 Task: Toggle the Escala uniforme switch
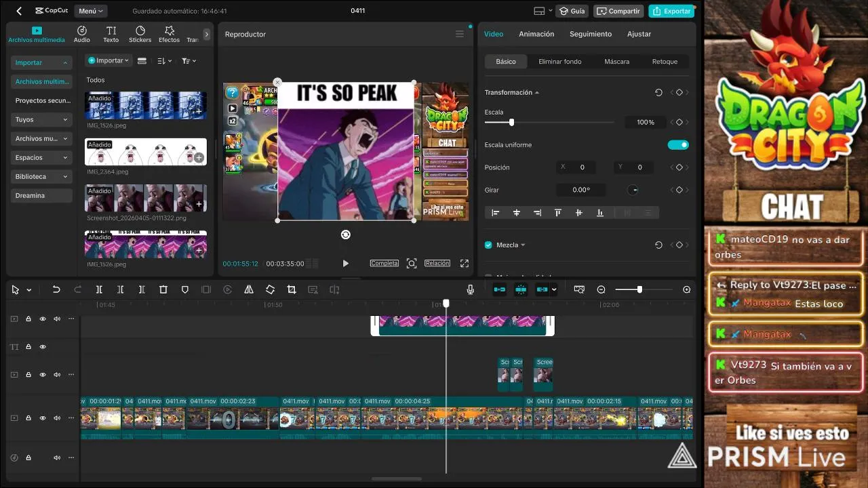click(678, 144)
